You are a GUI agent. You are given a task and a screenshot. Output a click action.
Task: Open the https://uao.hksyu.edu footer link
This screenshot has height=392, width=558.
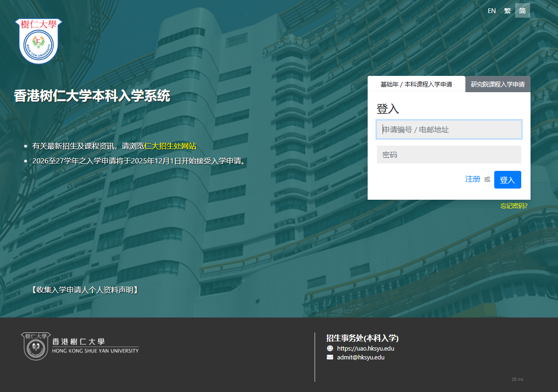tap(365, 348)
